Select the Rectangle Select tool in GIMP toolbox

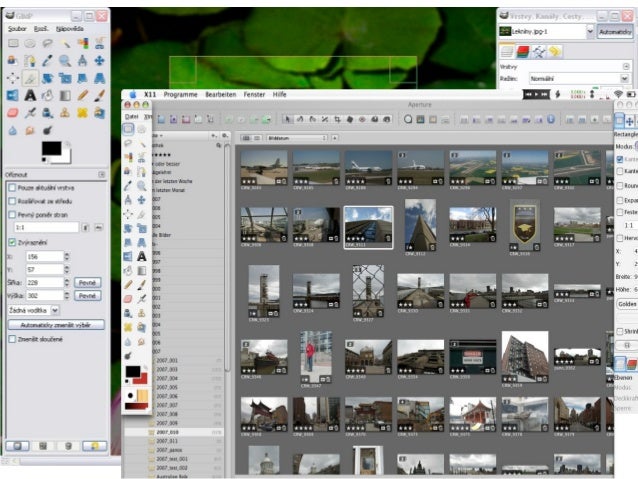[x=13, y=44]
